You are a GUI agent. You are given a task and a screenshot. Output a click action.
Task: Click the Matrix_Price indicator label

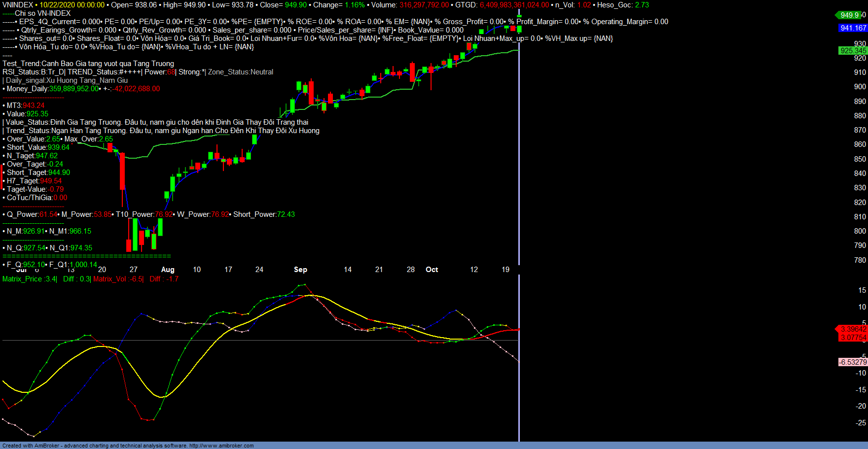click(30, 279)
